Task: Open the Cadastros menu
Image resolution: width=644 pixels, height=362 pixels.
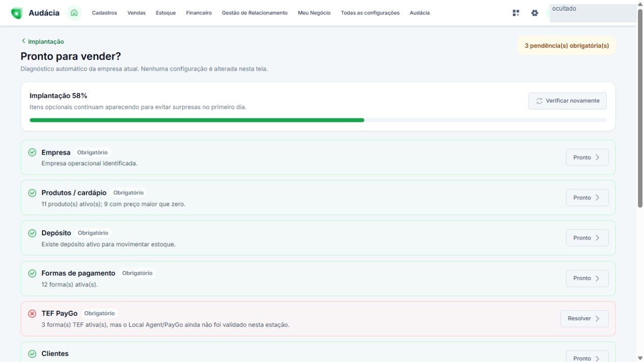Action: click(x=104, y=13)
